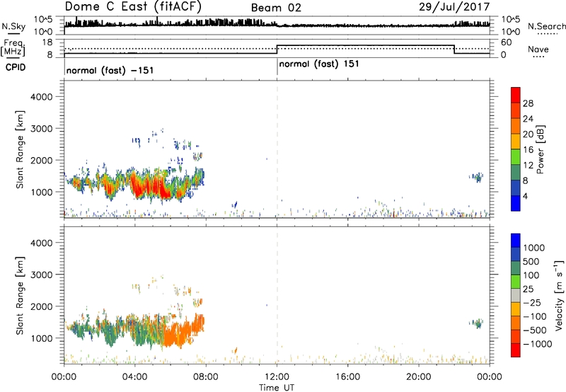Click the '3000' tick in velocity panel
Viewport: 566px width, 392px height.
[x=42, y=275]
